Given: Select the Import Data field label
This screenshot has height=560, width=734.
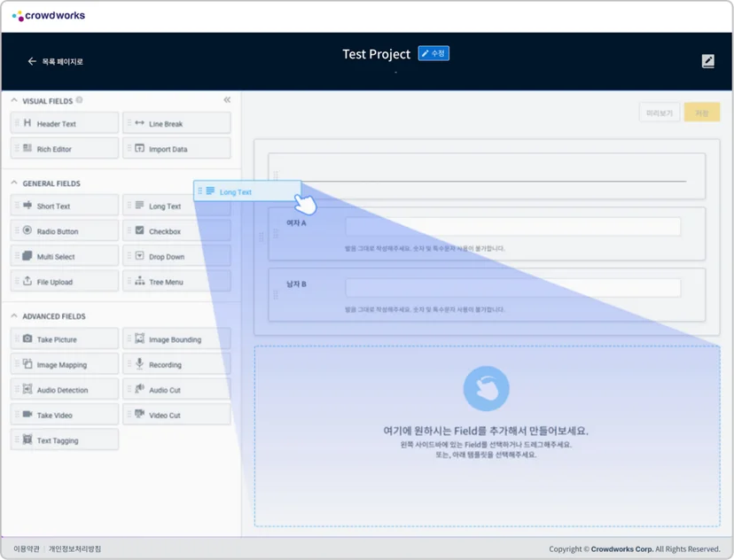Looking at the screenshot, I should pos(168,149).
